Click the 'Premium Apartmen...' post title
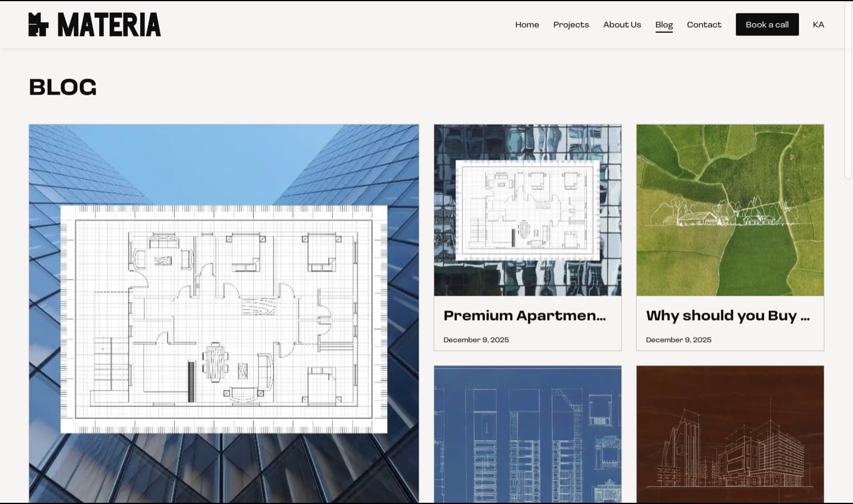 524,316
